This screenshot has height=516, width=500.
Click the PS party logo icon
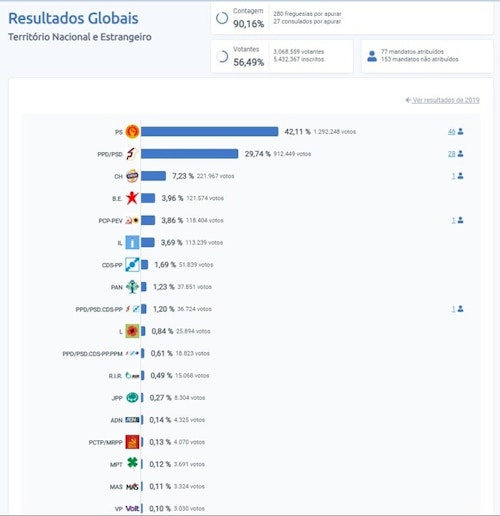point(132,132)
